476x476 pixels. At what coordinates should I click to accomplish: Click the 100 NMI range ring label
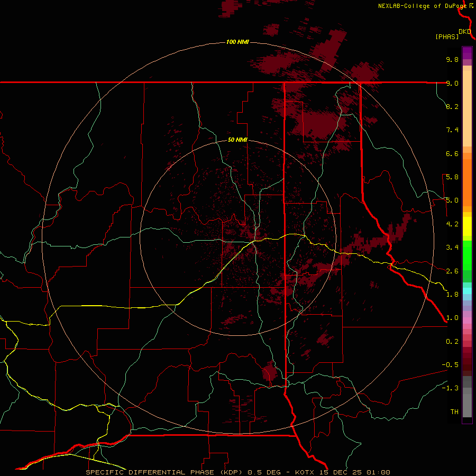237,42
